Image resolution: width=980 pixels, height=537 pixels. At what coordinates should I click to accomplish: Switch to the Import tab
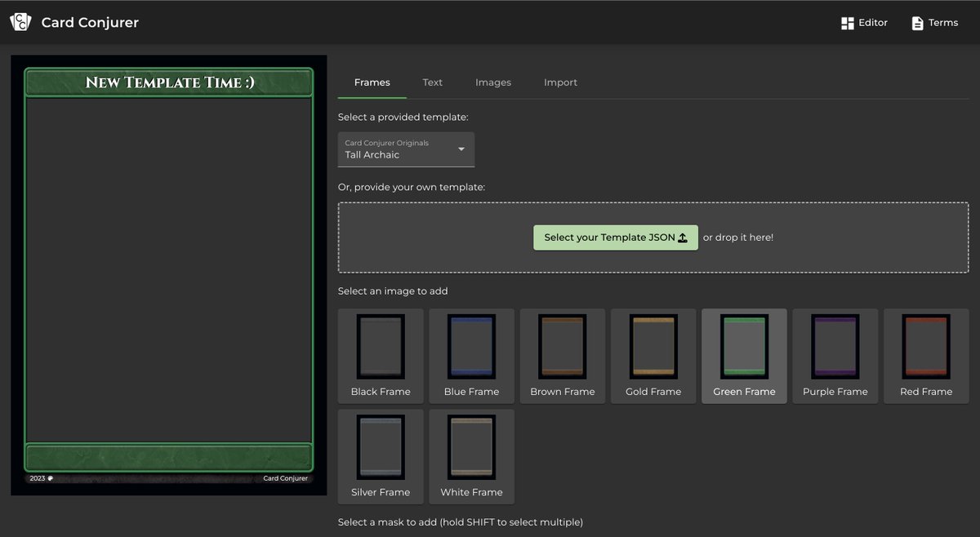560,82
